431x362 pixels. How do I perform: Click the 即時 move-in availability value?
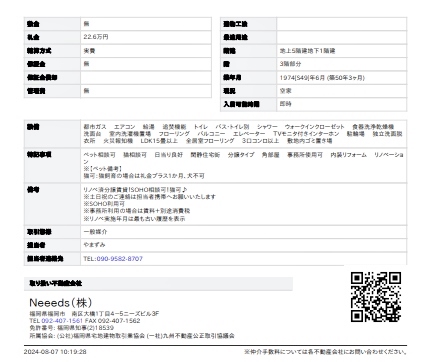(x=286, y=104)
